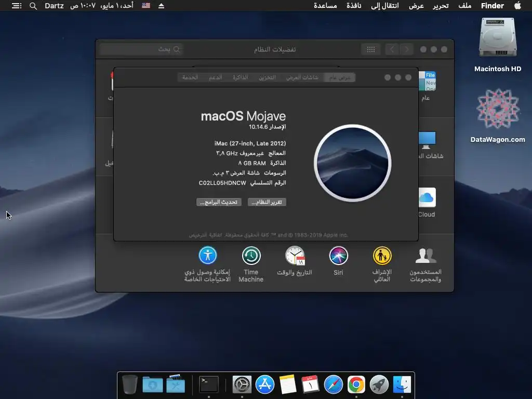The width and height of the screenshot is (532, 399).
Task: Open Displays preference pane icon
Action: coord(427,140)
